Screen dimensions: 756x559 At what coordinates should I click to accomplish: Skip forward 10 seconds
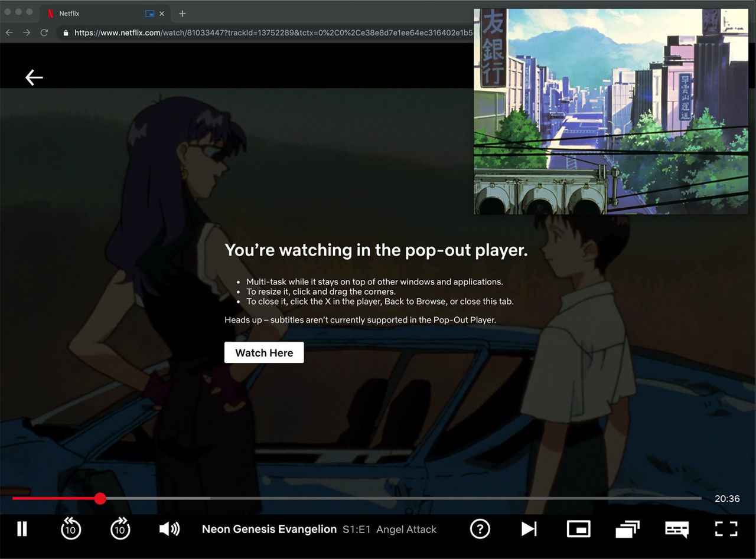120,529
